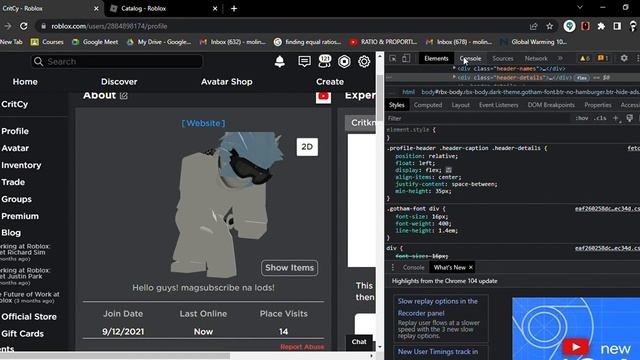Open flexbox editor icon next to display flex
The height and width of the screenshot is (360, 640).
[449, 170]
